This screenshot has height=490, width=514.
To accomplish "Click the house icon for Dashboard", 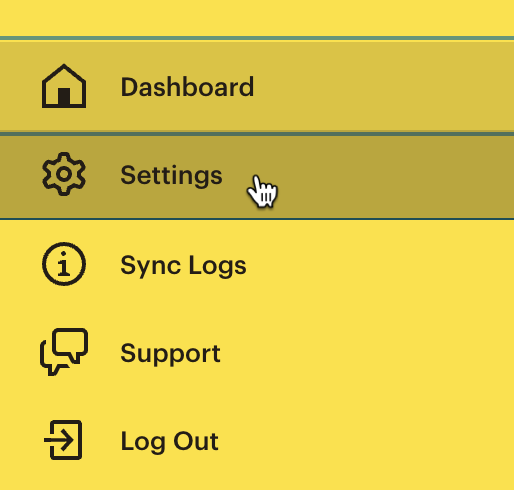I will (x=64, y=86).
